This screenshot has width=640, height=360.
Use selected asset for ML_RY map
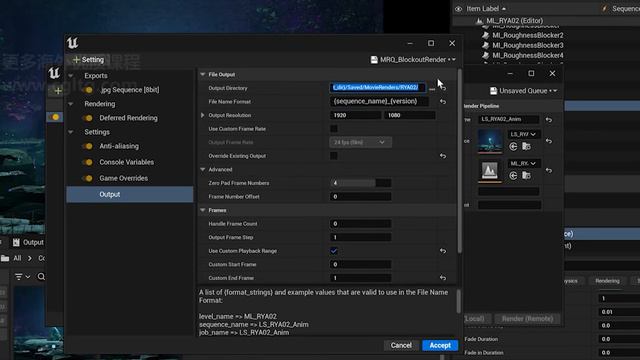click(x=513, y=176)
